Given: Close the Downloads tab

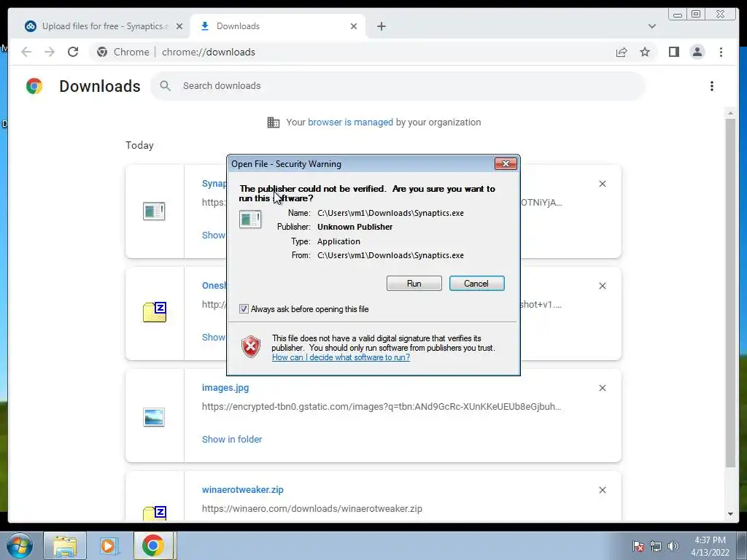Looking at the screenshot, I should (x=354, y=27).
